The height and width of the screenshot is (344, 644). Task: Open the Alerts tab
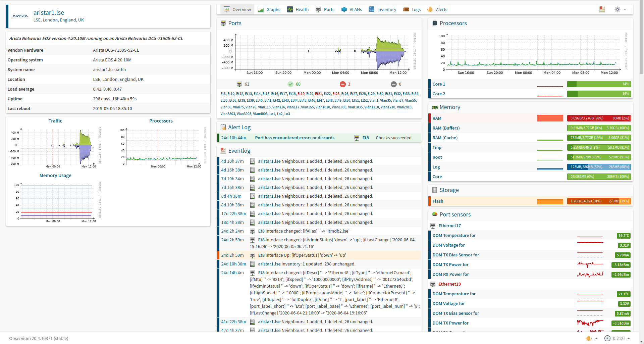pos(437,9)
